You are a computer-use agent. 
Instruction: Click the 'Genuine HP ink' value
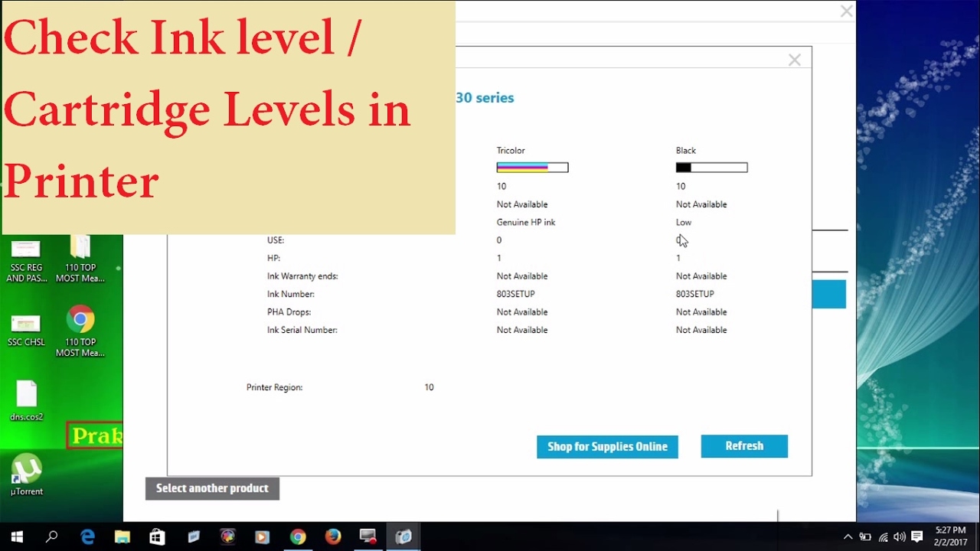pyautogui.click(x=526, y=223)
